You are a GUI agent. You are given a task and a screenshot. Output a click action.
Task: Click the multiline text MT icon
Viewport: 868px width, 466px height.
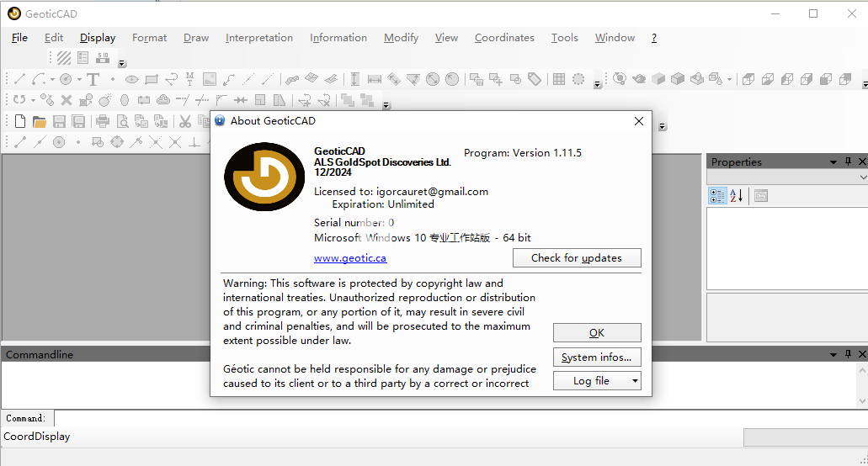pos(190,80)
